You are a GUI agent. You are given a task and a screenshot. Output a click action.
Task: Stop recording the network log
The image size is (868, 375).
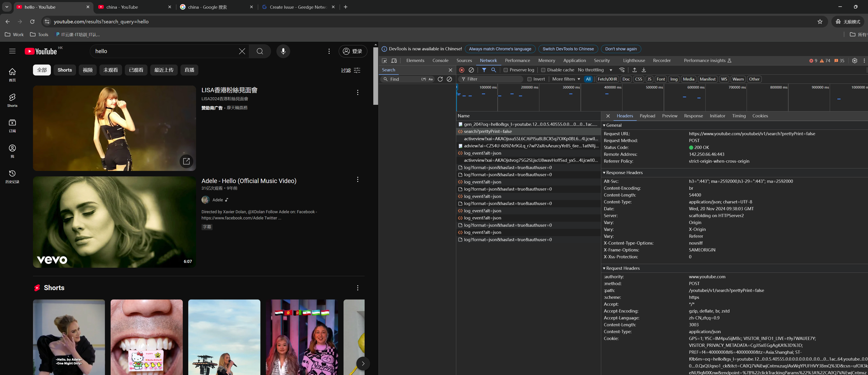[462, 70]
